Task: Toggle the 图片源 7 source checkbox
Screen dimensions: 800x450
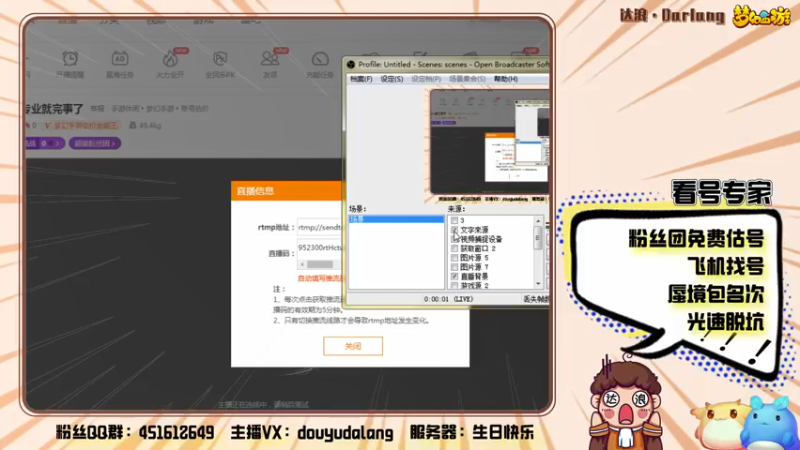Action: 454,267
